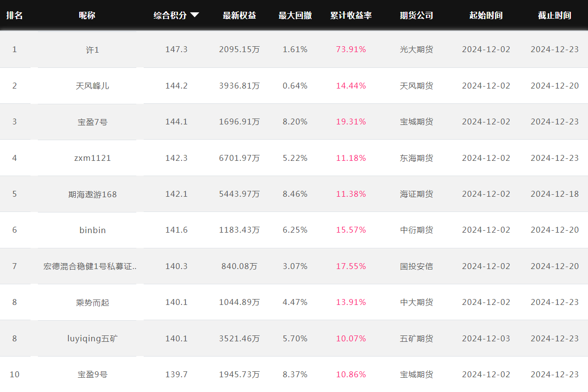
Task: Select score 144.1 cell
Action: (x=176, y=122)
